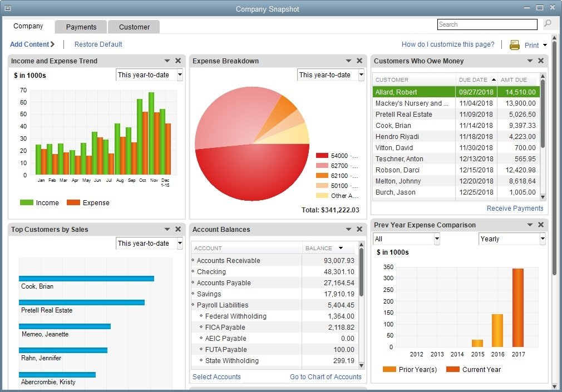The width and height of the screenshot is (562, 392).
Task: Close the Top Customers by Sales panel
Action: pyautogui.click(x=178, y=230)
